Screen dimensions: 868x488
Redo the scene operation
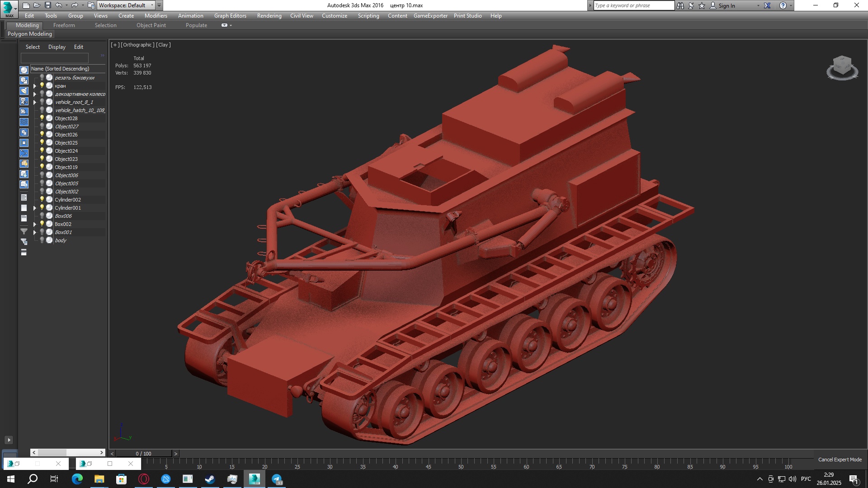pyautogui.click(x=75, y=5)
